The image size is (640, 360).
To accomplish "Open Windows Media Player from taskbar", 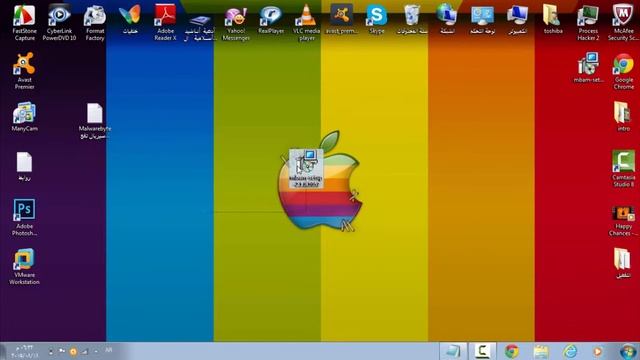I will [x=597, y=351].
